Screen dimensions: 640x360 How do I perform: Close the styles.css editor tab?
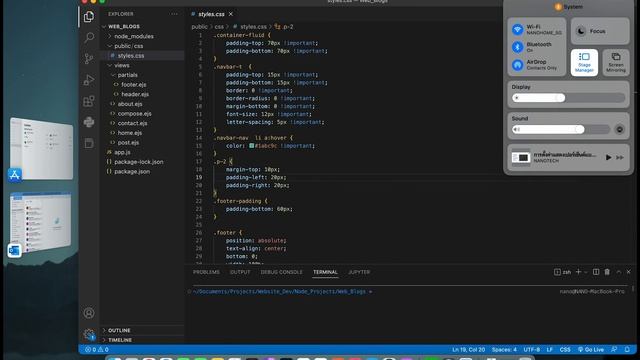231,14
